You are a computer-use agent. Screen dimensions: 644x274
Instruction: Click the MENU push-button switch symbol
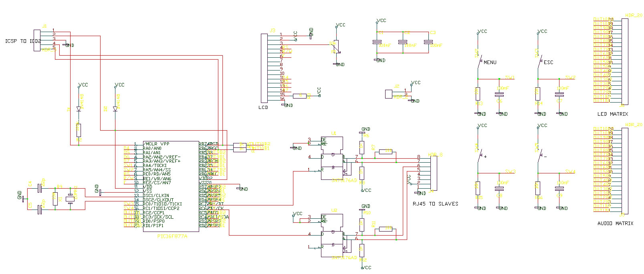pyautogui.click(x=479, y=62)
